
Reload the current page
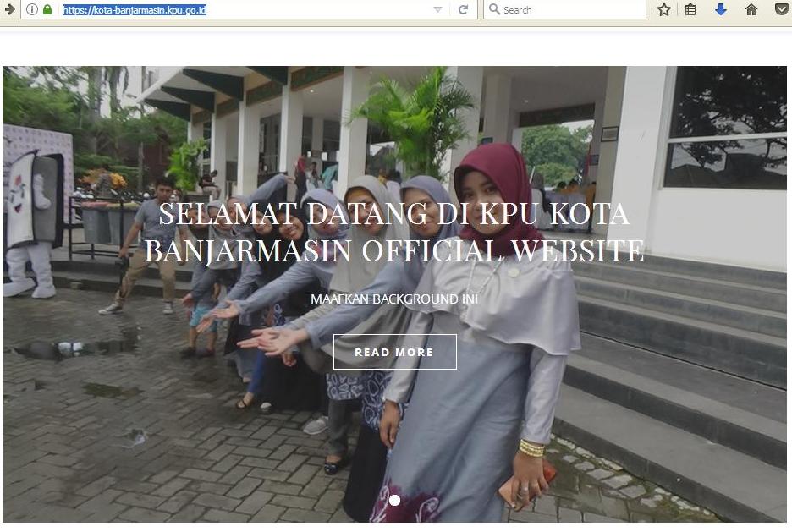pyautogui.click(x=463, y=9)
